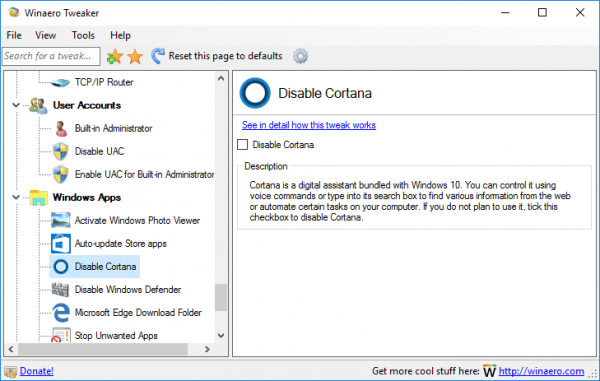Open the Tools menu
Viewport: 600px width, 381px height.
[x=83, y=35]
